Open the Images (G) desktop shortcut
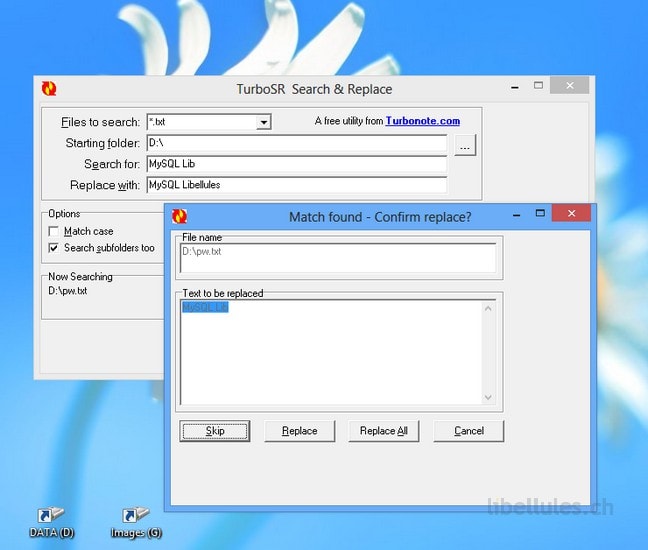 (136, 522)
